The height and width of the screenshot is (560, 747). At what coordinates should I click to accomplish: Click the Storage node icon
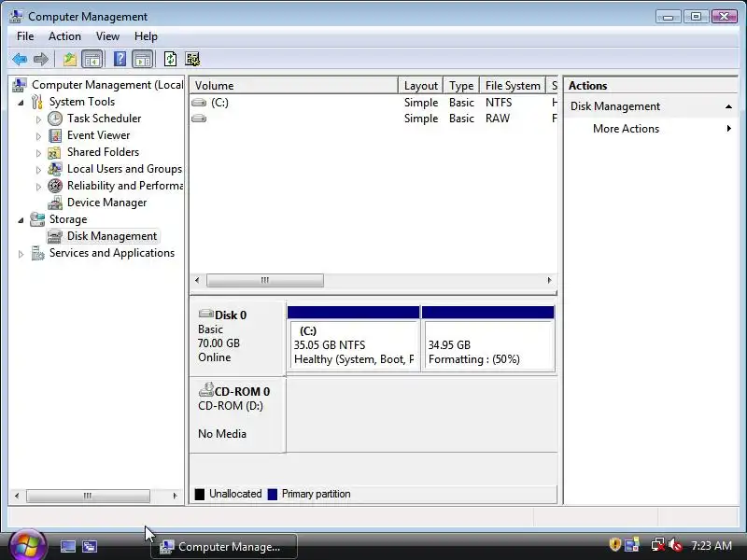pos(37,219)
